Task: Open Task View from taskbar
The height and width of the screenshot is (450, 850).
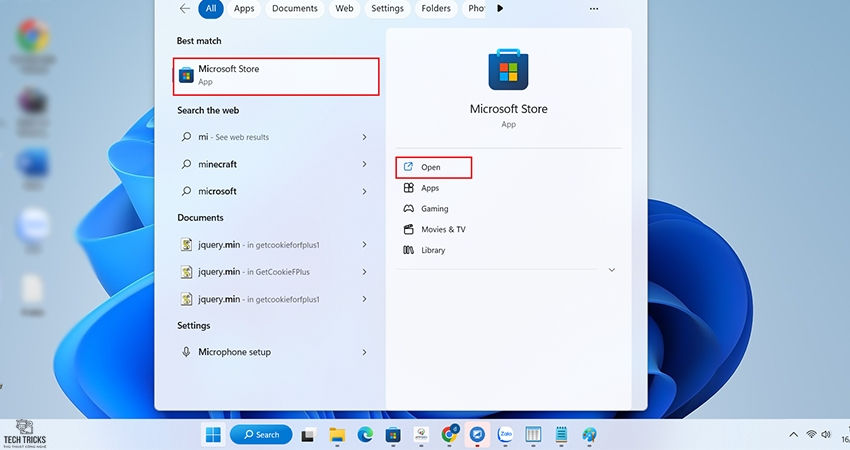Action: click(x=308, y=435)
